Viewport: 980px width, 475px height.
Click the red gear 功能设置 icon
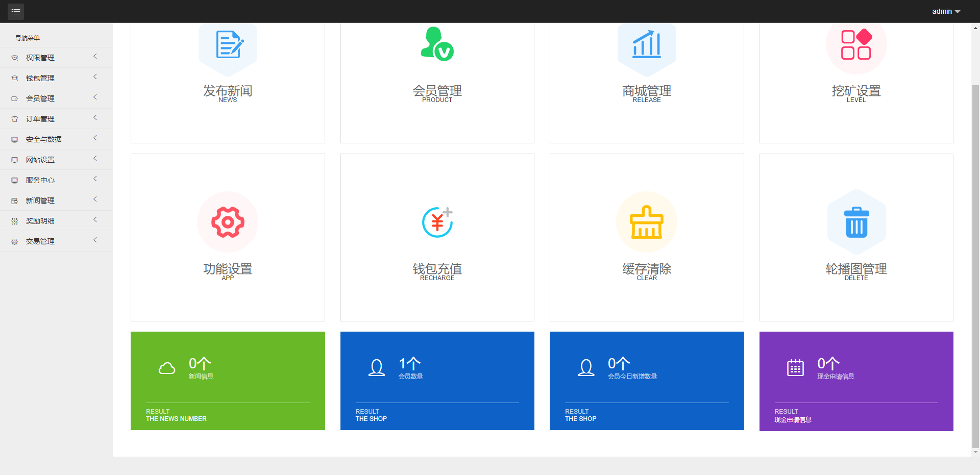(x=228, y=222)
